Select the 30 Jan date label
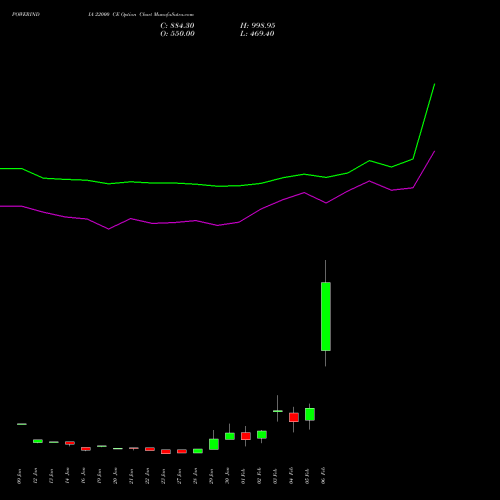The image size is (500, 500). click(x=227, y=476)
